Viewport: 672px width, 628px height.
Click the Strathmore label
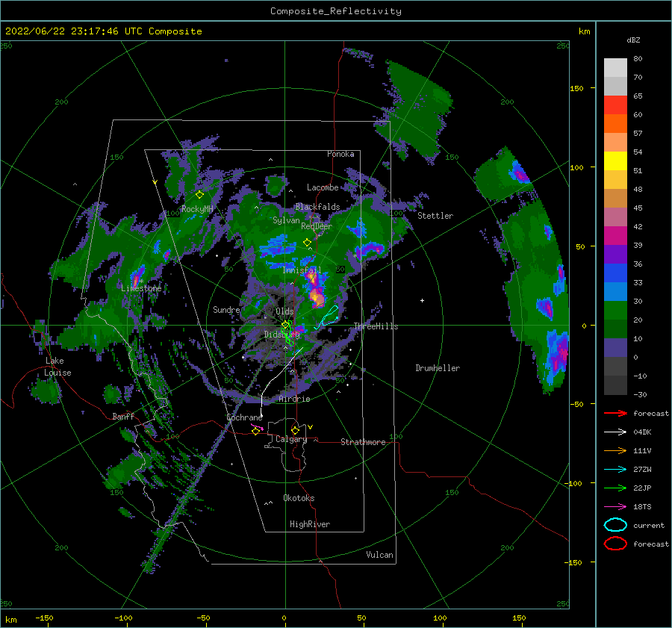tap(363, 442)
